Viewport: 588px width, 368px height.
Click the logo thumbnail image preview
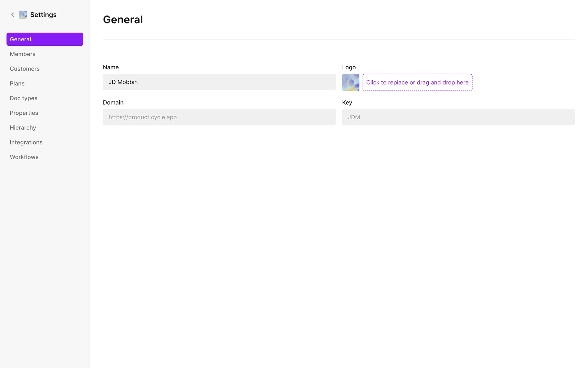tap(351, 82)
